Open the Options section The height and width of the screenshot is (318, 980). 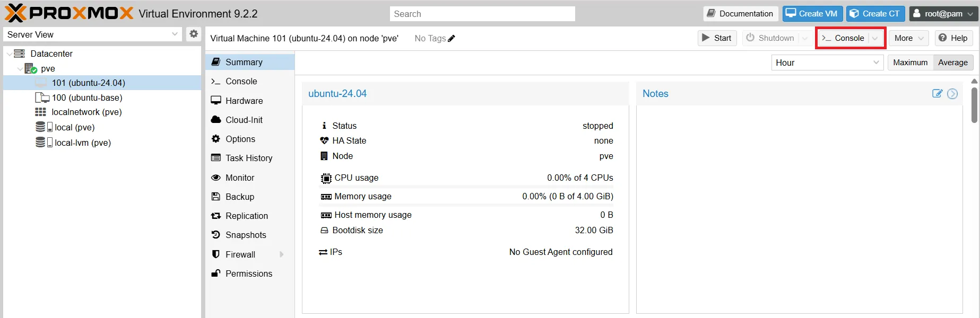pyautogui.click(x=250, y=139)
